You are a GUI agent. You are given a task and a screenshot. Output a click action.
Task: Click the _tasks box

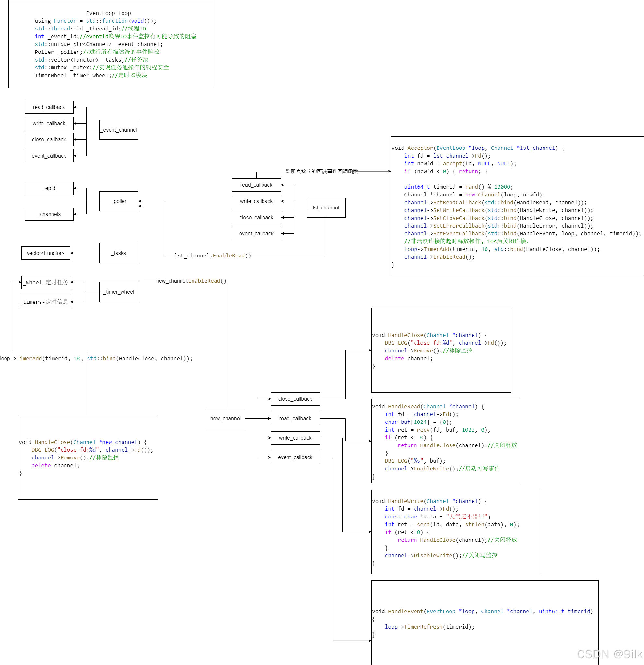point(119,253)
